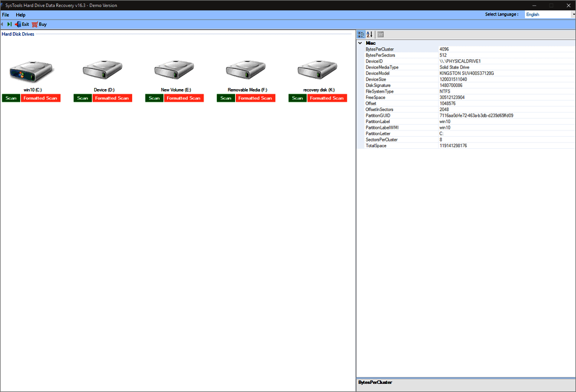Image resolution: width=576 pixels, height=392 pixels.
Task: Start a Scan on Device (D:)
Action: point(82,98)
